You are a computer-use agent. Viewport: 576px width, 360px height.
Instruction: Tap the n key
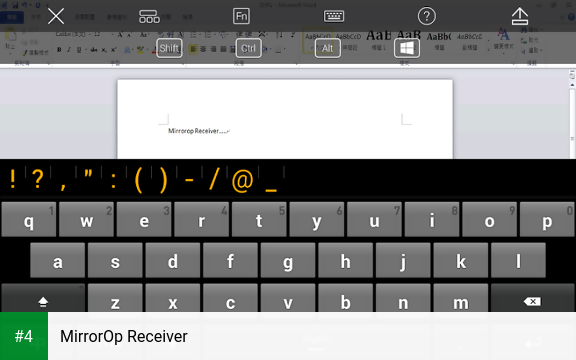pos(403,298)
